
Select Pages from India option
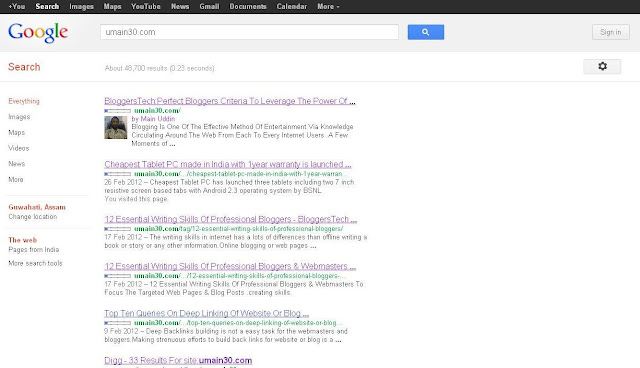33,250
